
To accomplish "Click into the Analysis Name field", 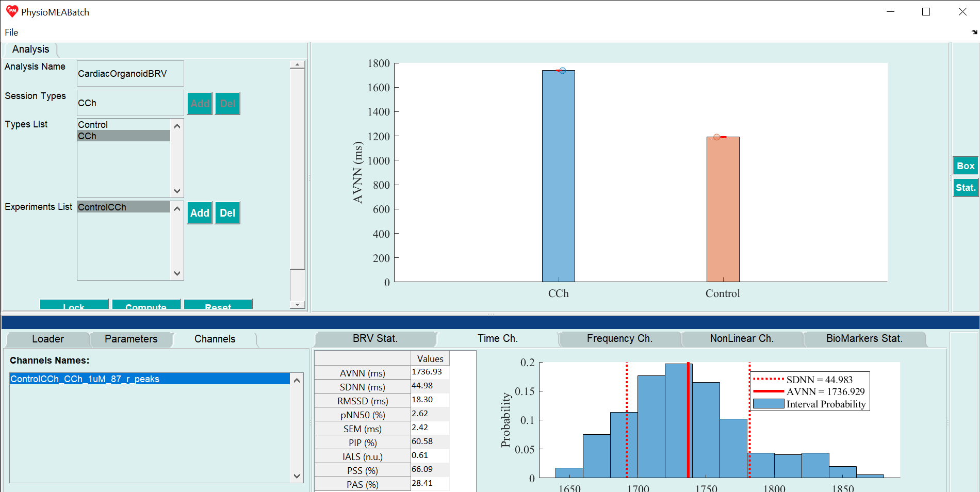I will tap(130, 74).
